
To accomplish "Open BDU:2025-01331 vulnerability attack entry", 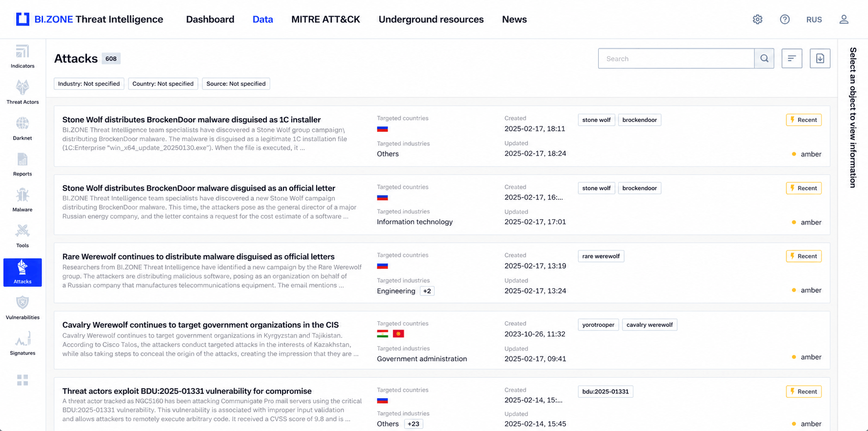I will point(187,391).
